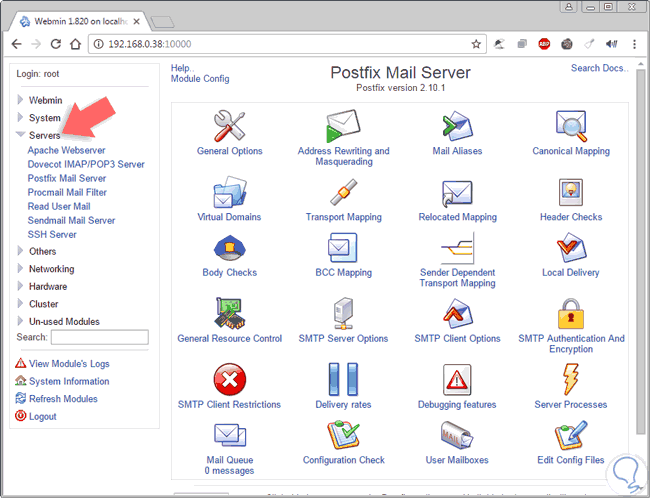
Task: Open Virtual Domains folder icon
Action: pyautogui.click(x=229, y=192)
